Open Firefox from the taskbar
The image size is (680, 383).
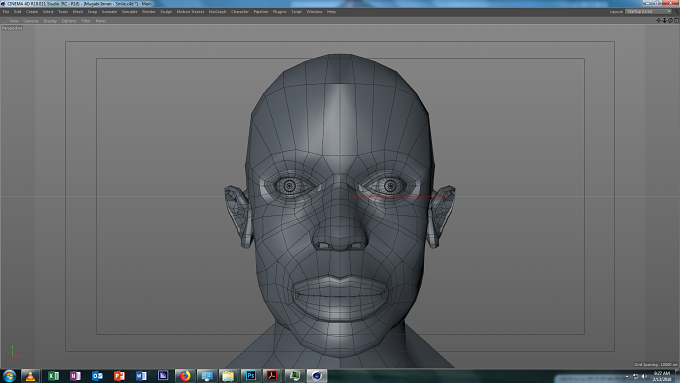coord(185,376)
